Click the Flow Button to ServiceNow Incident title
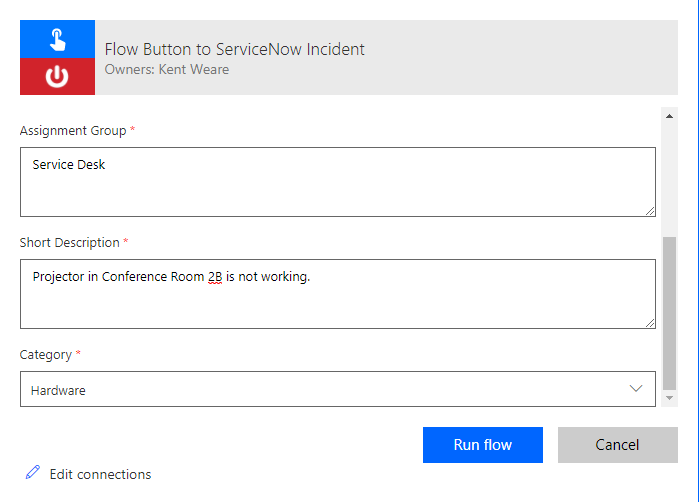699x502 pixels. click(x=234, y=49)
